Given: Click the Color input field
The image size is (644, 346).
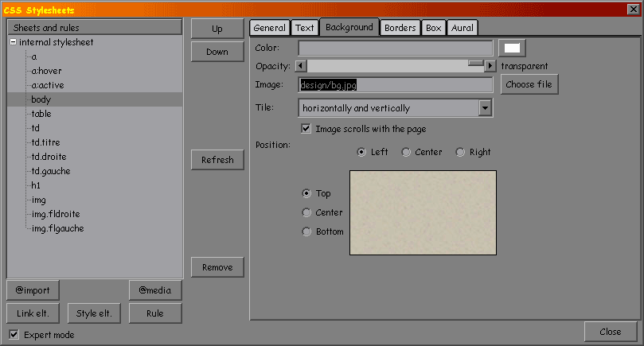Looking at the screenshot, I should click(395, 48).
